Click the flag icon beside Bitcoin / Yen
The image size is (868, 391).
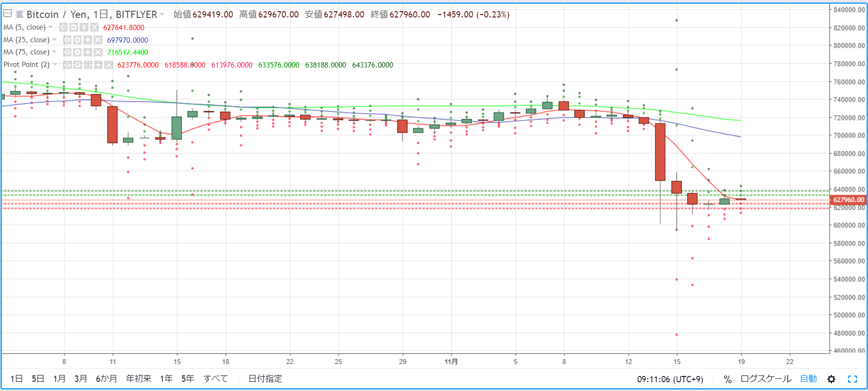tap(20, 15)
